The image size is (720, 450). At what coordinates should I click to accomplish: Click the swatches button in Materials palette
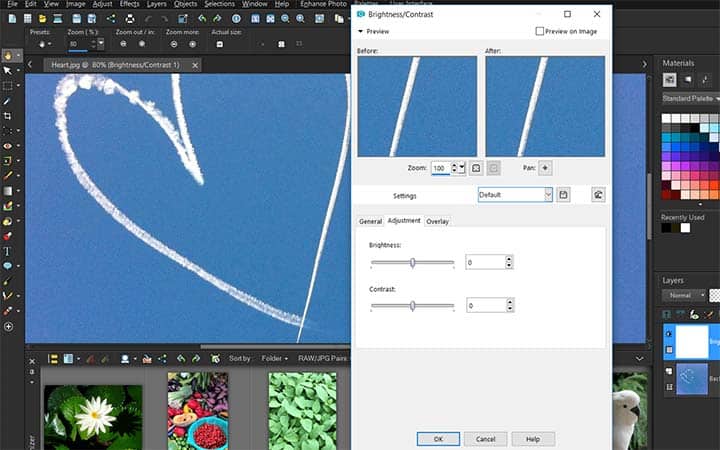click(x=669, y=80)
